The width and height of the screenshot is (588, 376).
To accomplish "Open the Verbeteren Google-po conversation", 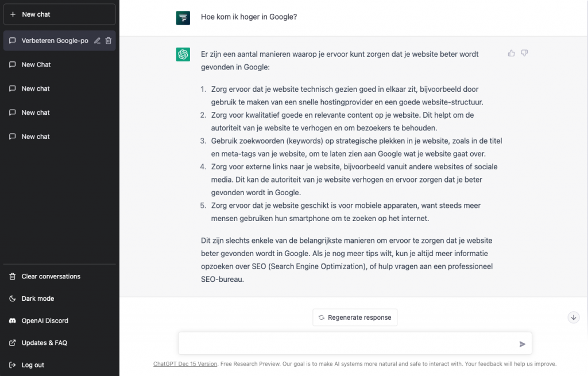I will tap(59, 41).
